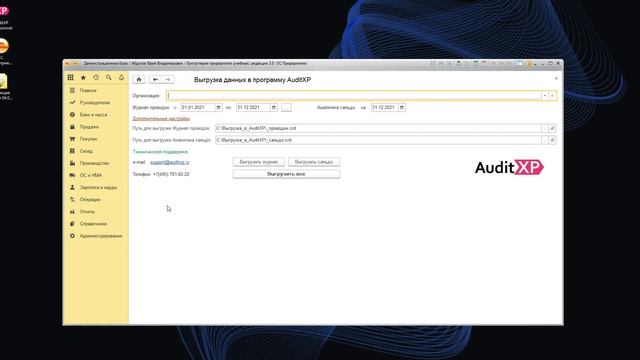Open file icon for _проводки.crd path
The height and width of the screenshot is (360, 640).
(x=552, y=128)
